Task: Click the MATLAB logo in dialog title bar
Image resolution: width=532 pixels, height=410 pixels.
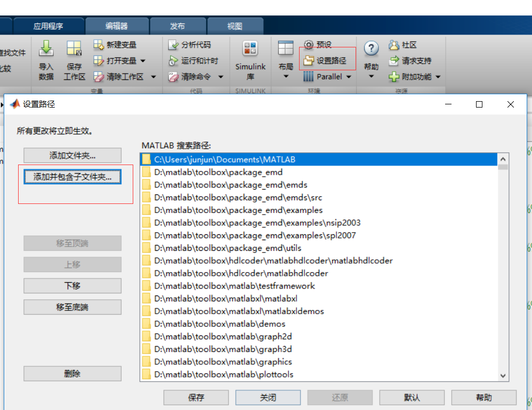Action: pos(15,104)
